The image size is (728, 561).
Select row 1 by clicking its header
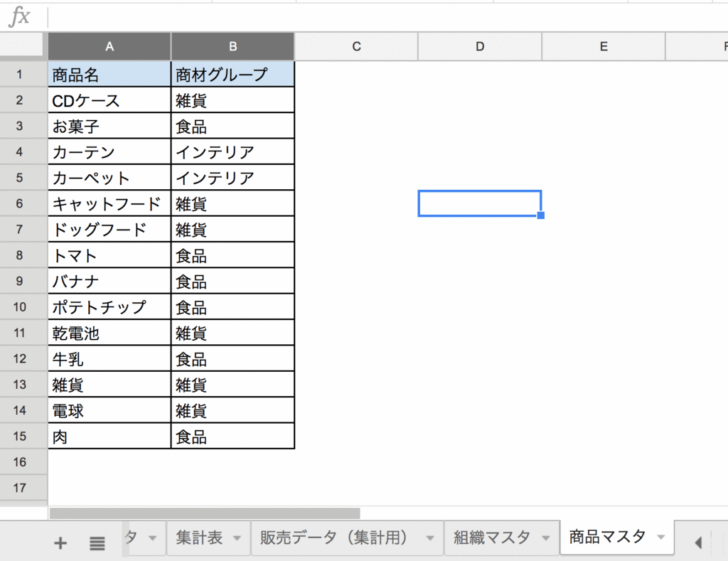[23, 74]
